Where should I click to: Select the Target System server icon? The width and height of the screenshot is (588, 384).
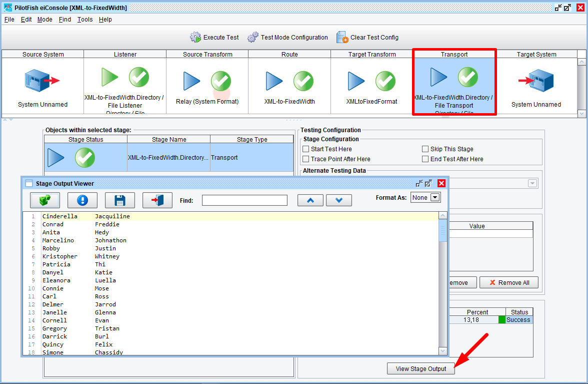(x=536, y=80)
